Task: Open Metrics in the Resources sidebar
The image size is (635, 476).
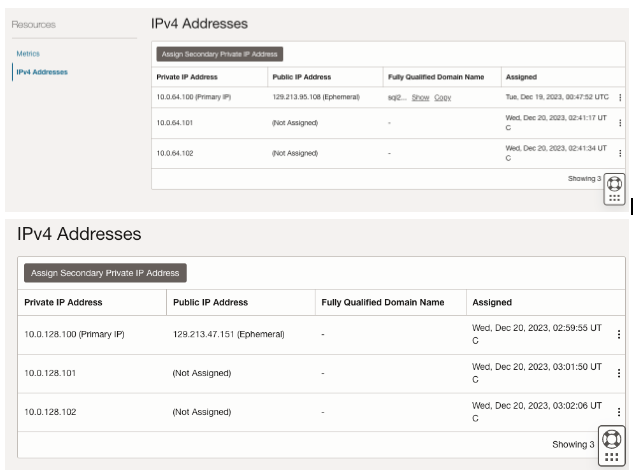Action: pos(27,53)
